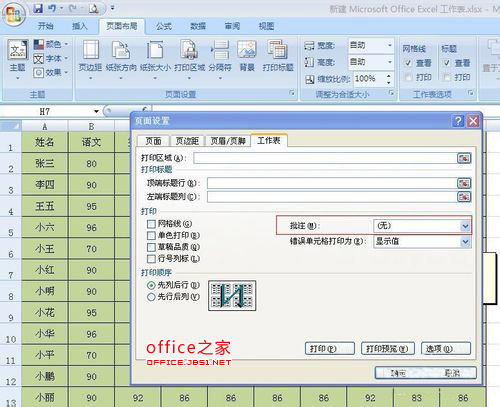The height and width of the screenshot is (407, 500).
Task: Open Page Setup group dialog launcher
Action: coord(292,93)
